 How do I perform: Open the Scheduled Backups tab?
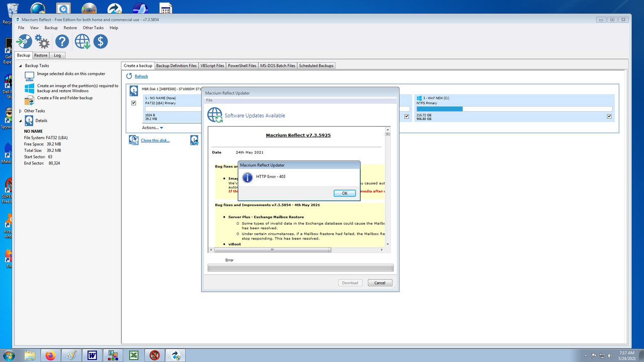coord(316,65)
